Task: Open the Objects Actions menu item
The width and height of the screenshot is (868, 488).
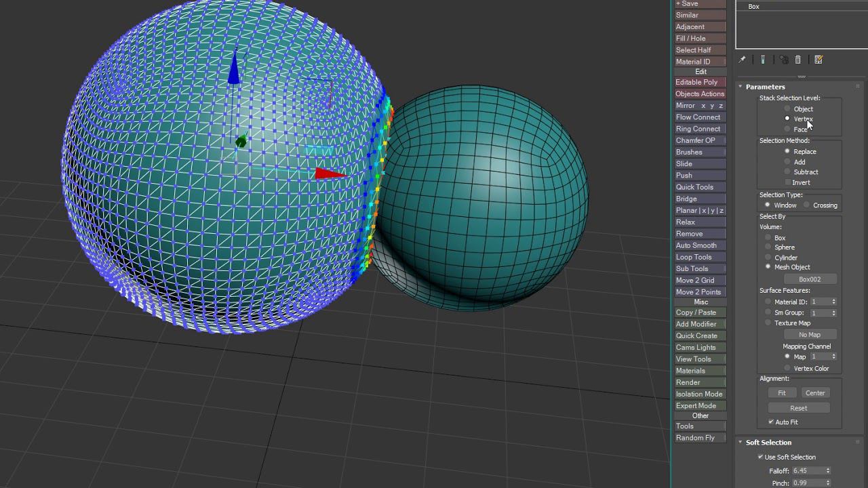Action: [700, 94]
